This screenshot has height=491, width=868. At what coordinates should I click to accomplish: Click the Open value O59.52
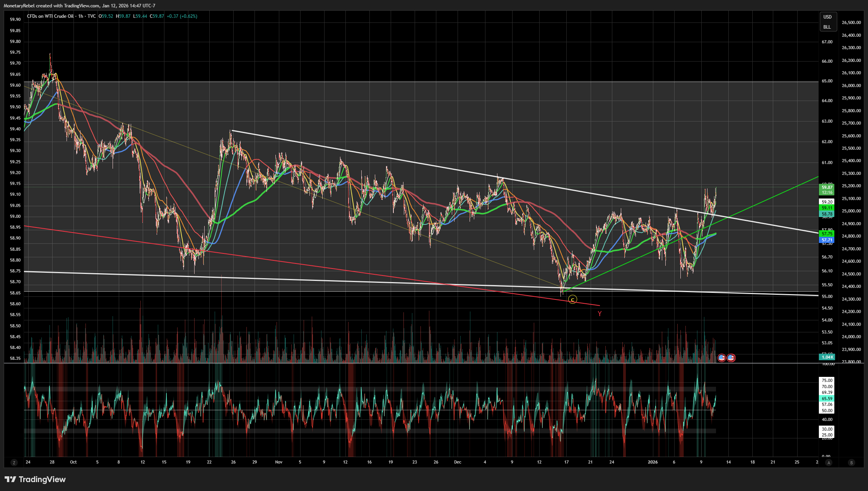click(106, 16)
